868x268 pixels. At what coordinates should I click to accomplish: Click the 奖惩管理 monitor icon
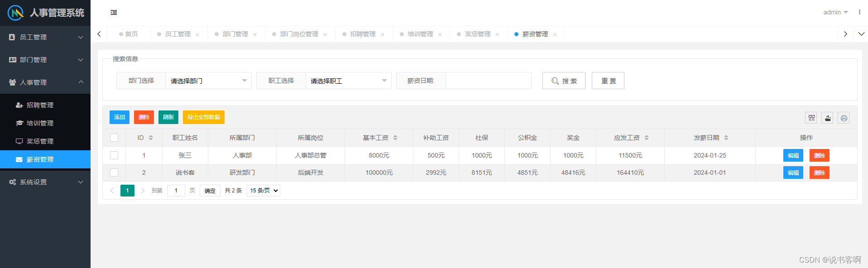(x=19, y=141)
